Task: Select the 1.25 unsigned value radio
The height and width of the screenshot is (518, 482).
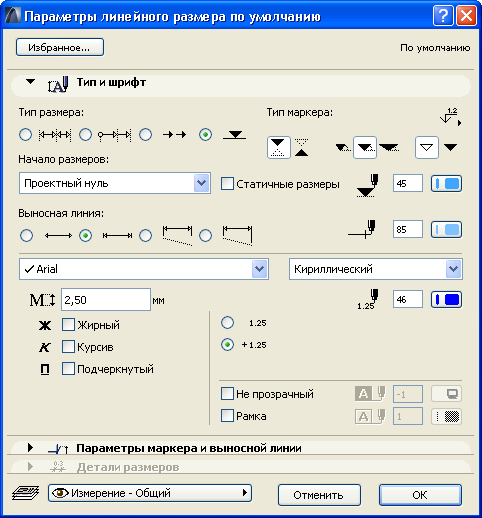Action: 228,323
